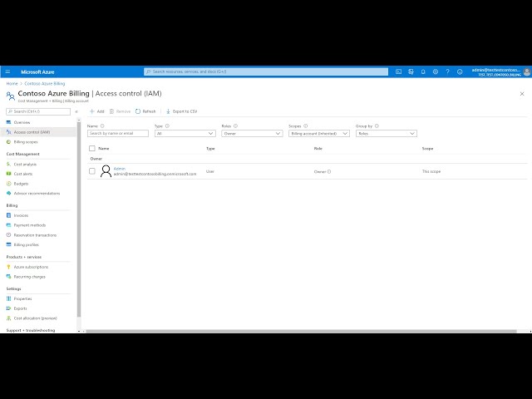Open the account avatar menu

tap(527, 71)
